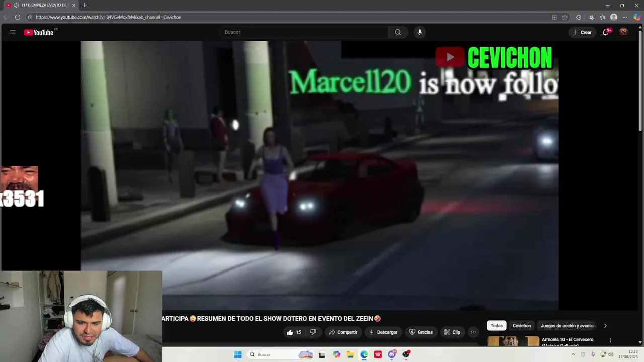644x362 pixels.
Task: Select the Todos filter chip
Action: click(x=497, y=326)
